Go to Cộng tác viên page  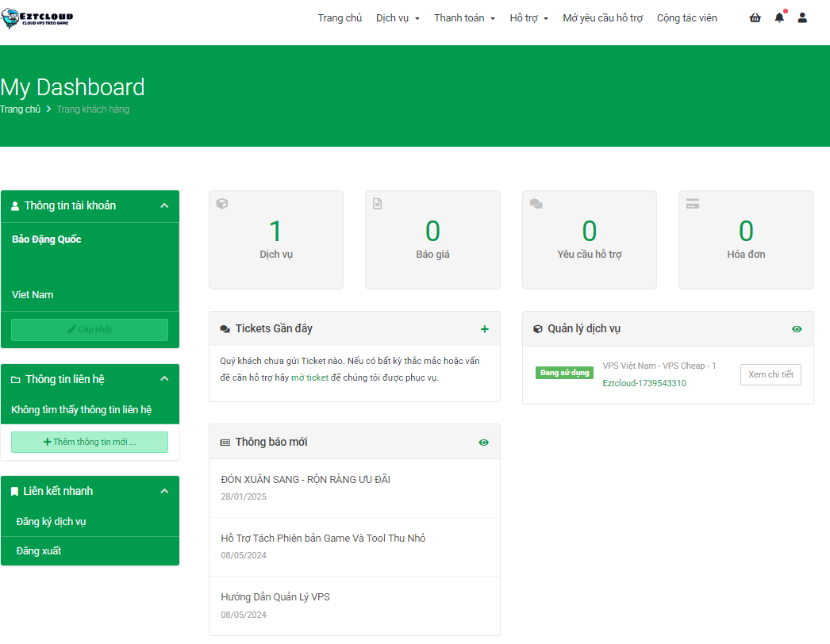pyautogui.click(x=686, y=18)
